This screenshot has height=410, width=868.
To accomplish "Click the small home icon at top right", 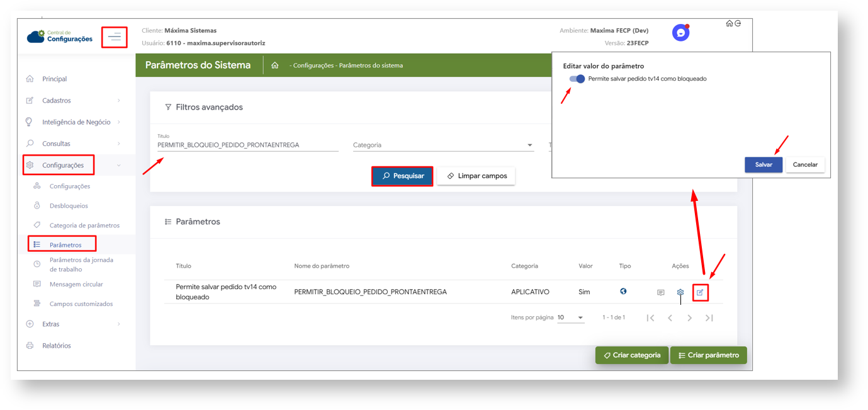I will (x=729, y=23).
